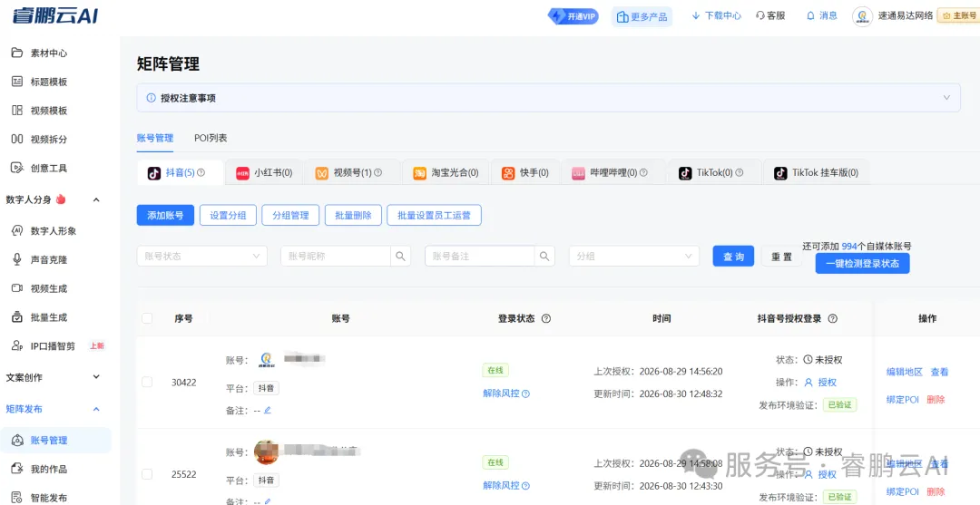The width and height of the screenshot is (980, 505).
Task: Expand the 文案创作 sidebar section
Action: 96,377
